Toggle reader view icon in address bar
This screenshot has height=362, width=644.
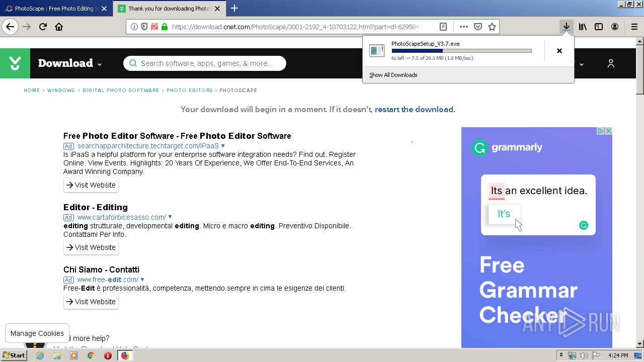[x=443, y=27]
